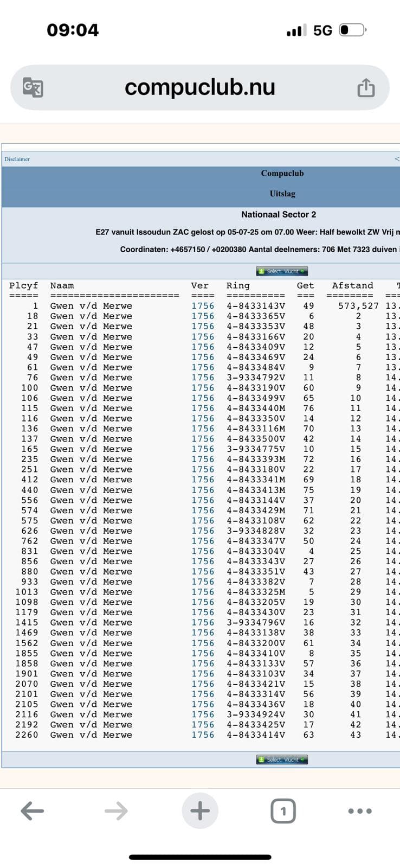
Task: Open the tab switcher showing 1 tab
Action: pos(283,811)
